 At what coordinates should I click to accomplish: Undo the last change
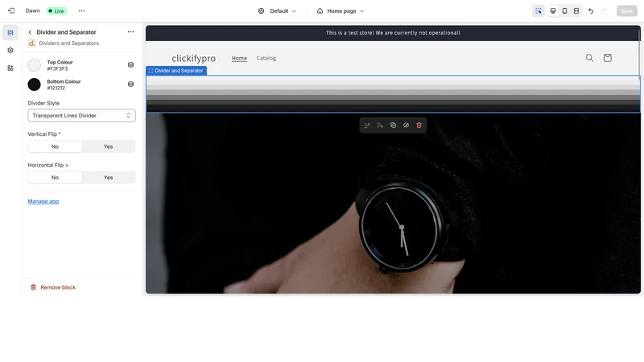[591, 11]
